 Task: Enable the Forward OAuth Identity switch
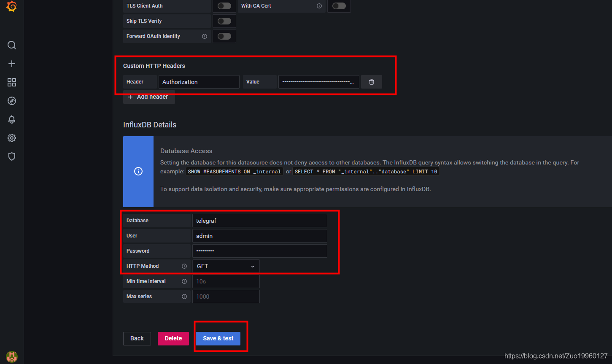click(x=224, y=36)
